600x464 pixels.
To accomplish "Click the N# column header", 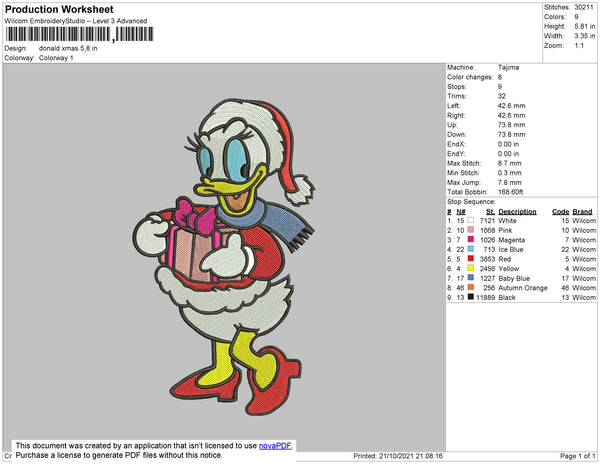I will 461,212.
